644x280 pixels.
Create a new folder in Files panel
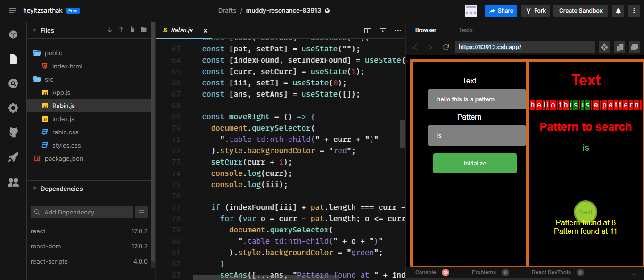click(x=144, y=30)
